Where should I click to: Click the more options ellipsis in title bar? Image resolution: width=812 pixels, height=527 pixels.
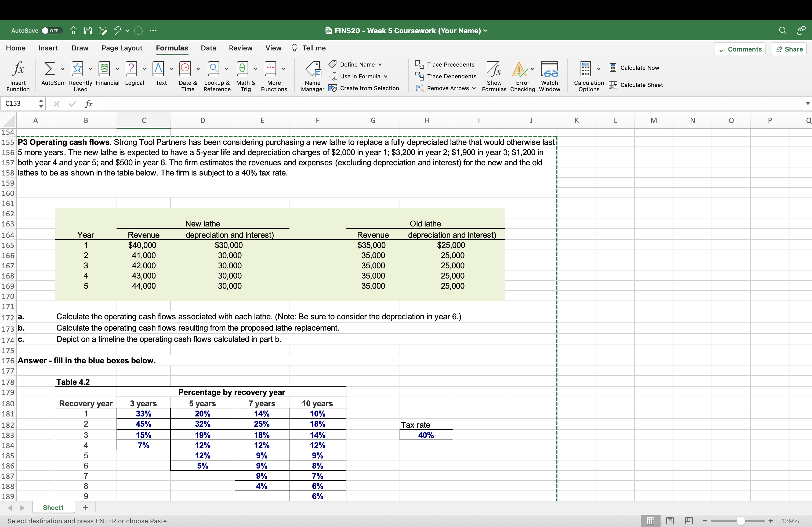click(x=153, y=31)
